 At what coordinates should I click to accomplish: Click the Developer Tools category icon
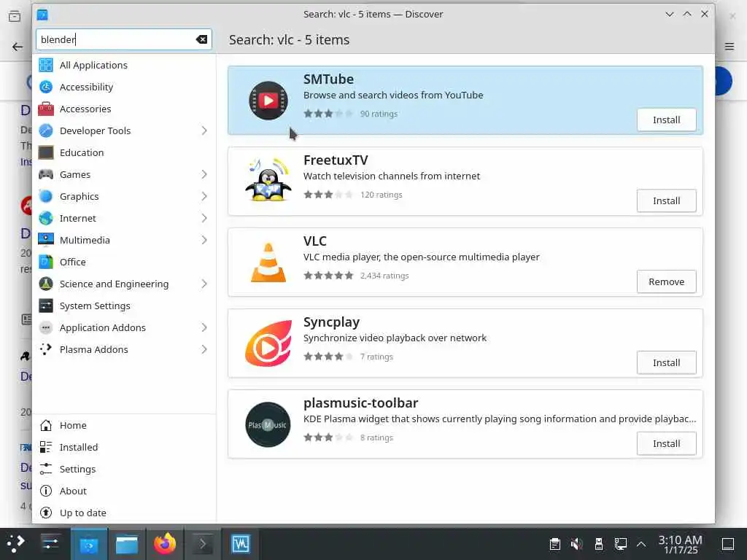click(x=46, y=131)
